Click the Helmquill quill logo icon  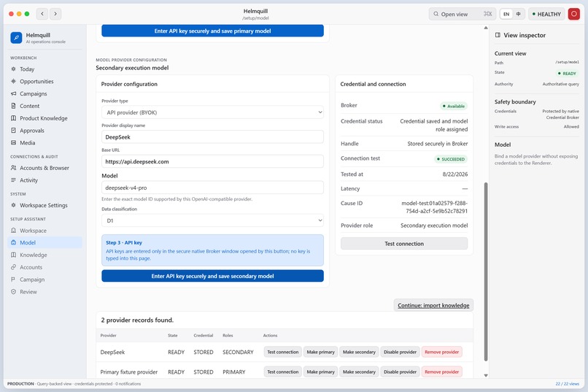coord(16,37)
